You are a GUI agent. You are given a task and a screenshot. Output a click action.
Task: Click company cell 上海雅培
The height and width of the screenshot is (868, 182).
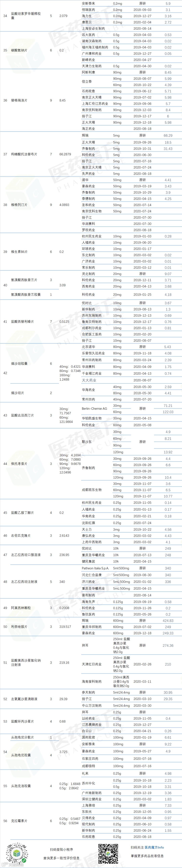click(88, 805)
